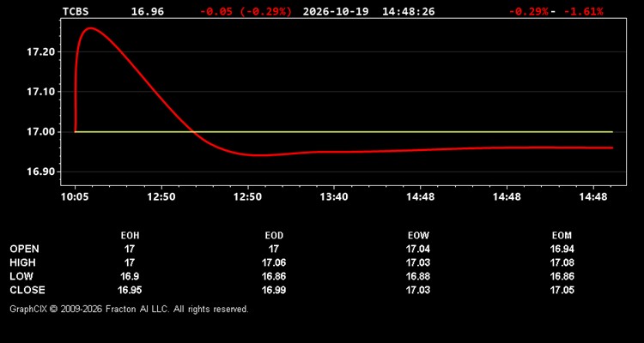Image resolution: width=644 pixels, height=343 pixels.
Task: Click the HIGH row label
Action: 22,262
